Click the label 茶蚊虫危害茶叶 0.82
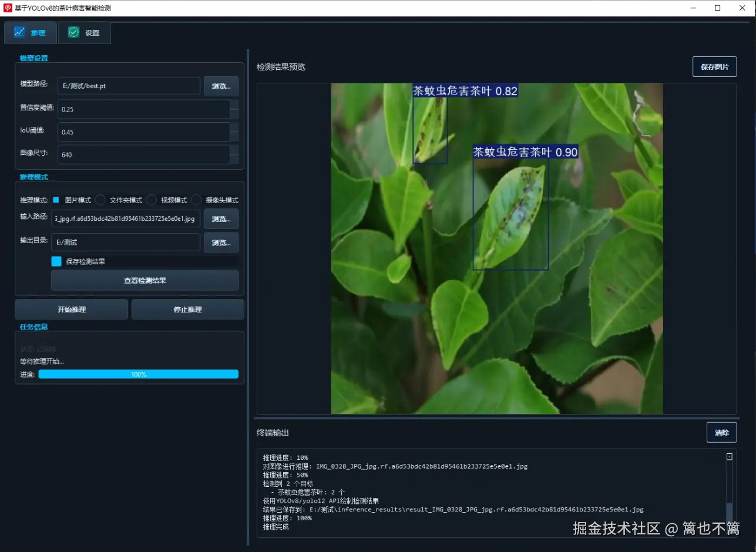The height and width of the screenshot is (552, 756). [465, 91]
